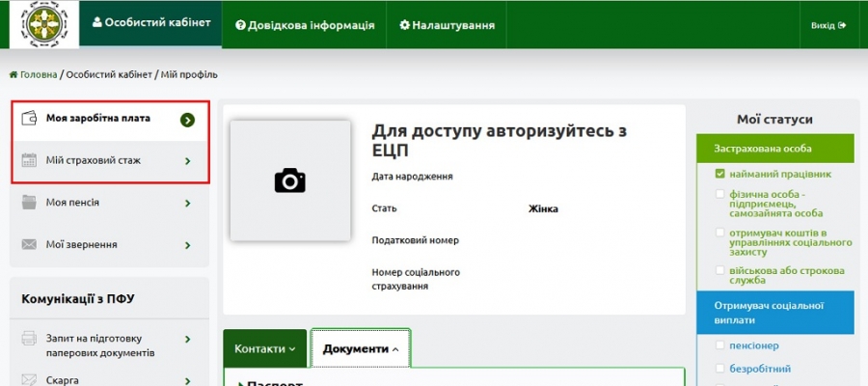Click the пенсіонер status label

coord(754,346)
